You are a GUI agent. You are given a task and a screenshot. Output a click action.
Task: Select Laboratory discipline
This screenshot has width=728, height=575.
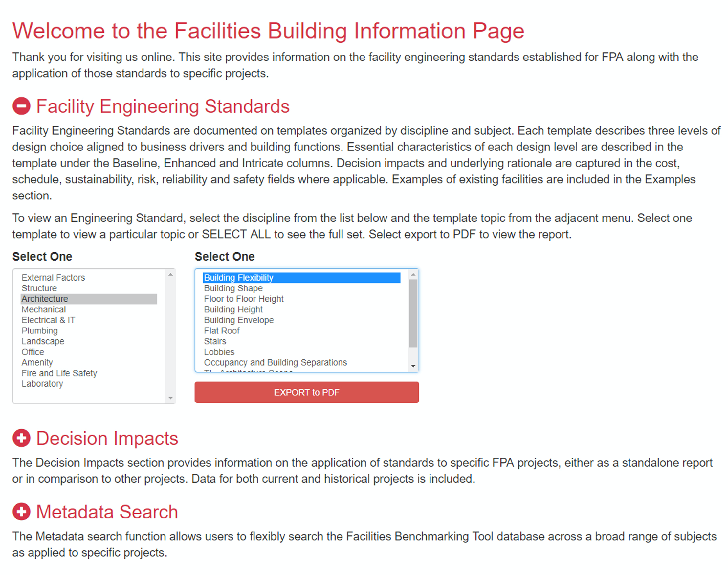pyautogui.click(x=42, y=384)
